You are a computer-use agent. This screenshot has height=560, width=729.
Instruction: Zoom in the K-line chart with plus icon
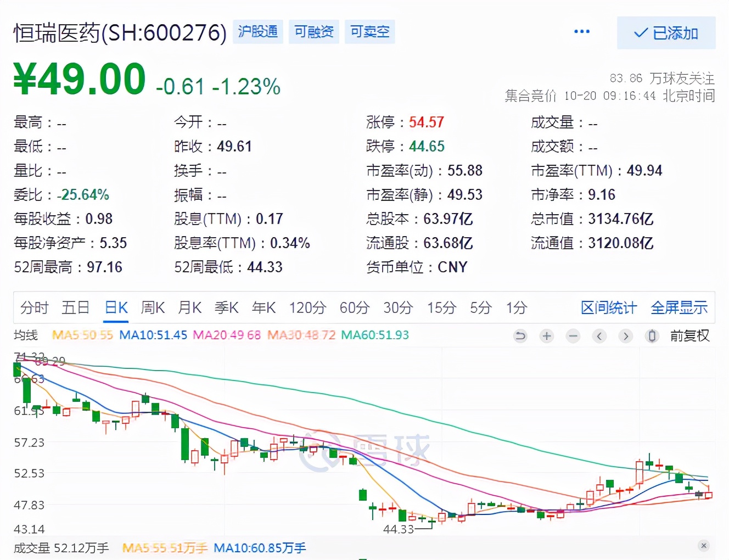547,335
